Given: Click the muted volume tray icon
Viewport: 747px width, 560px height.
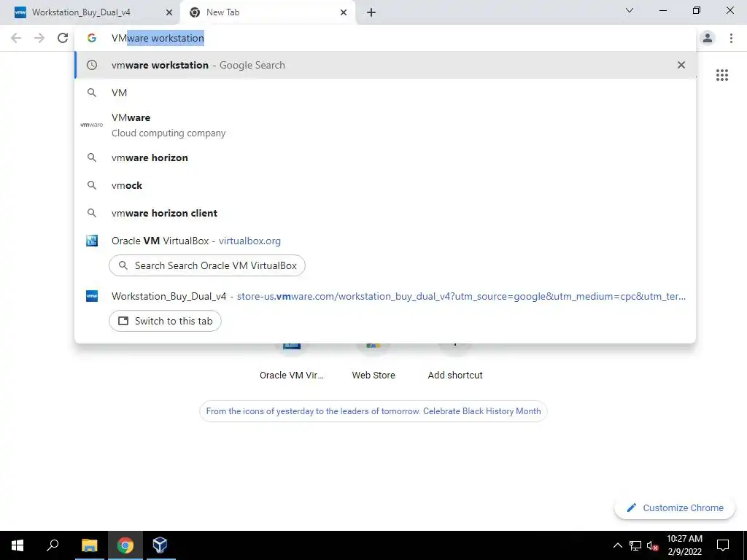Looking at the screenshot, I should pyautogui.click(x=652, y=545).
